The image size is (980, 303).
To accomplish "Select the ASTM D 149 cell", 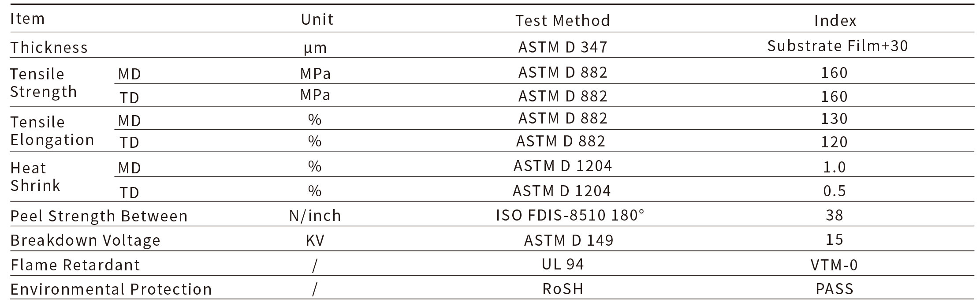I will click(568, 240).
